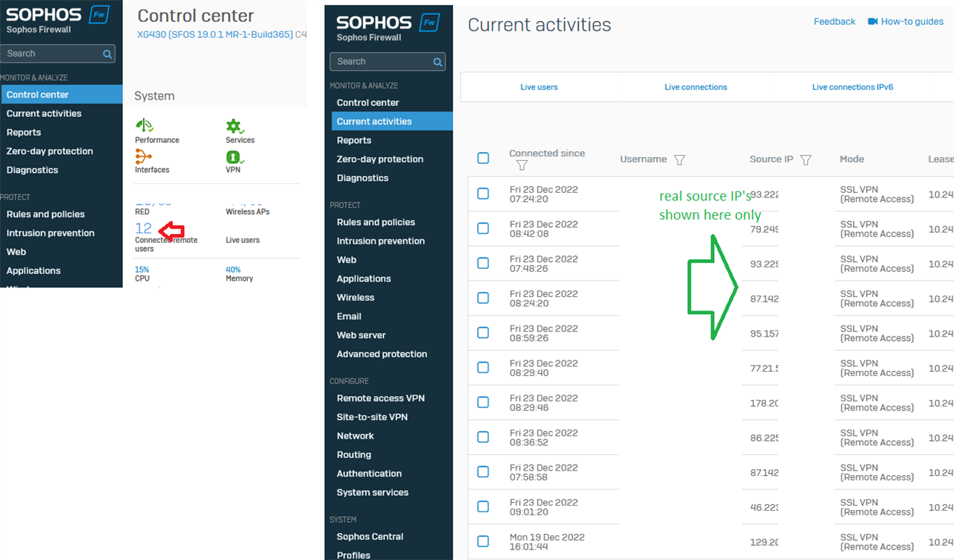Viewport: 954px width, 560px height.
Task: Click the Performance status icon
Action: (144, 126)
